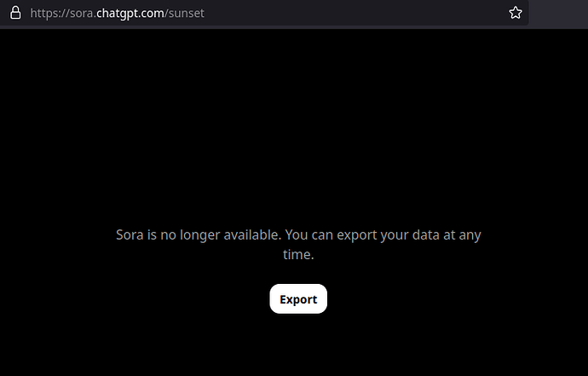Open site security info via padlock icon

click(15, 13)
